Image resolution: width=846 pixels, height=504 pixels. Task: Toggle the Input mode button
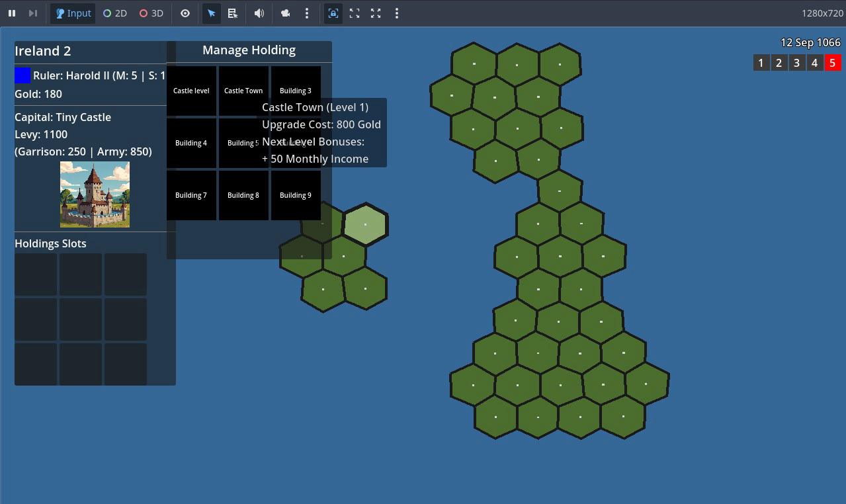tap(73, 13)
